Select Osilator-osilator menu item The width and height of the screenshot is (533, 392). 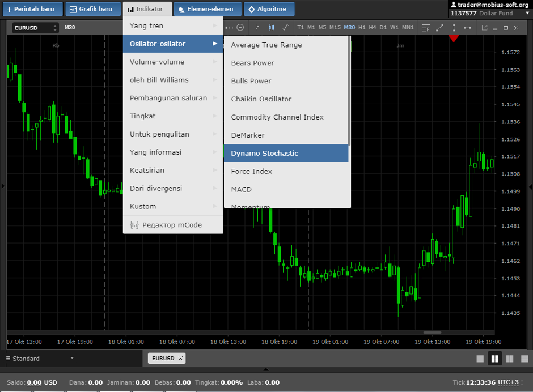pyautogui.click(x=173, y=44)
